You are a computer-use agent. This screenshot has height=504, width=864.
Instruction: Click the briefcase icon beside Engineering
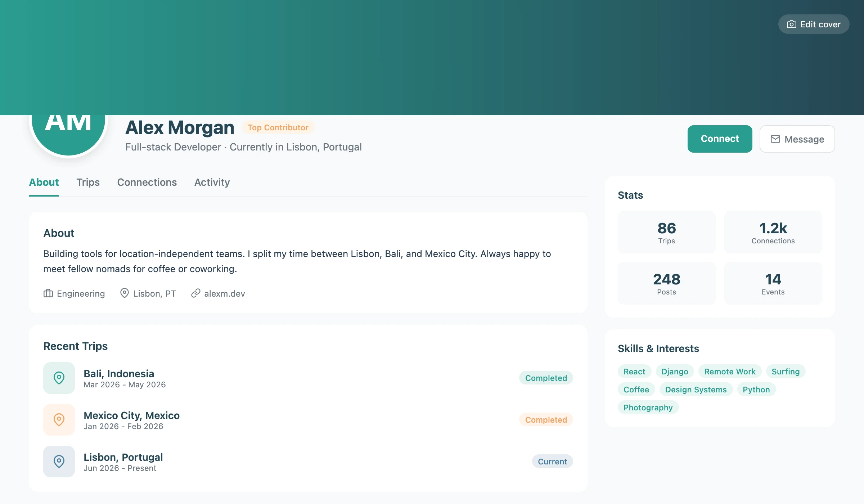click(x=48, y=293)
